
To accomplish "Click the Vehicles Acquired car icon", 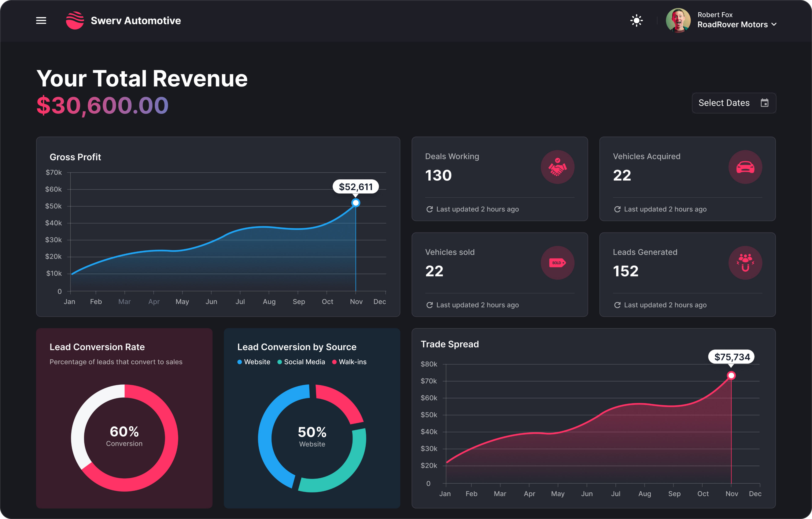I will point(745,167).
